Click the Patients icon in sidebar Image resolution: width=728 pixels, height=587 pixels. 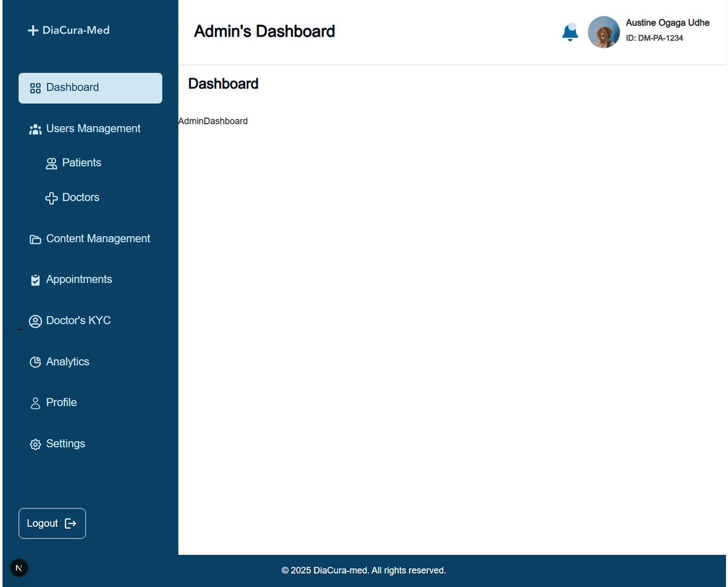click(x=52, y=163)
